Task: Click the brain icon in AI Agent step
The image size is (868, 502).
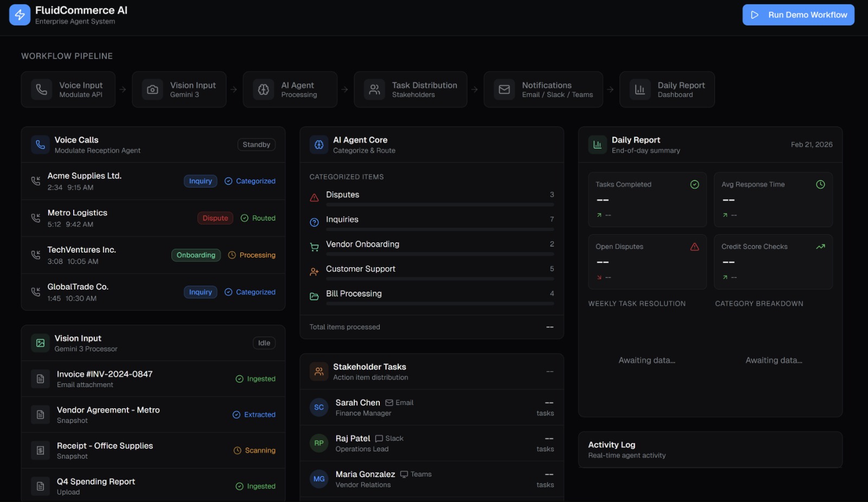Action: click(264, 89)
